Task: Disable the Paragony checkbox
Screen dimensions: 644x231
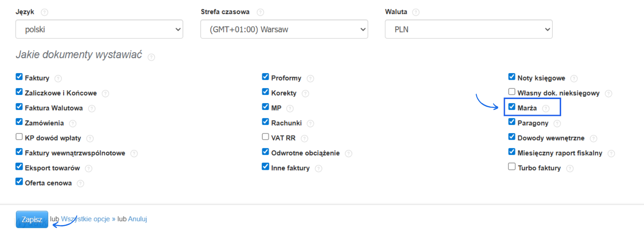Action: click(x=512, y=122)
